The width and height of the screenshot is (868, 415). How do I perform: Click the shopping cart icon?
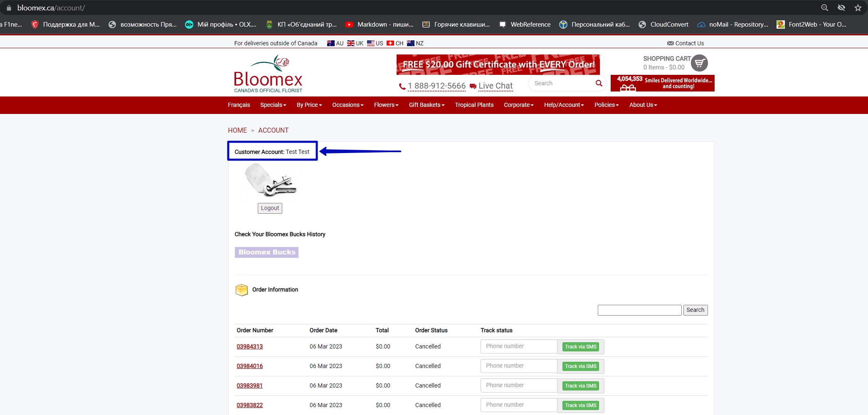tap(699, 63)
